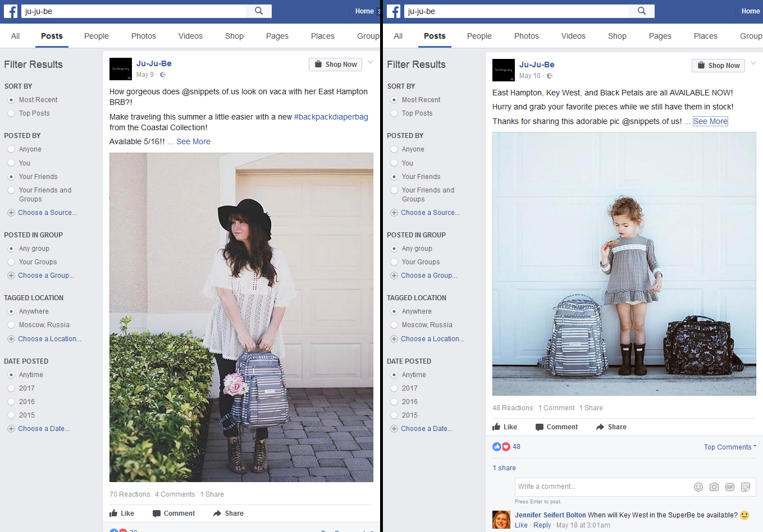Viewport: 763px width, 532px height.
Task: Click plus icon next to Choose a Source in left window
Action: pyautogui.click(x=11, y=213)
